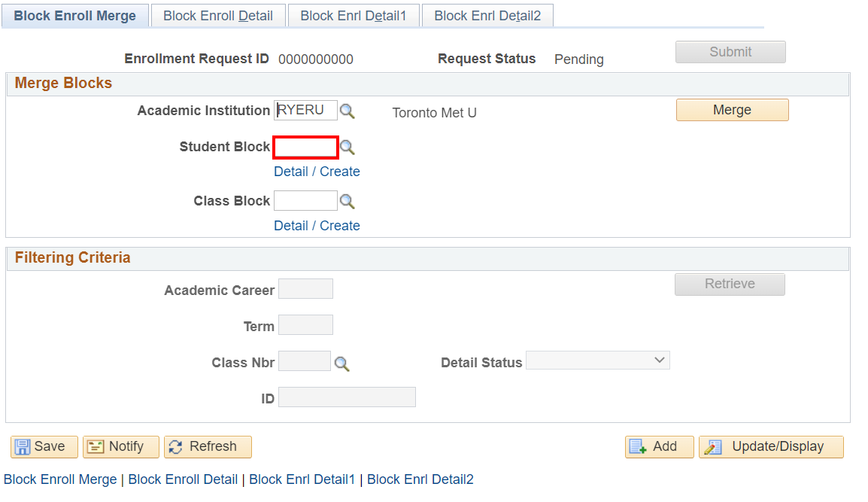Click into the Class Block text field
Screen dimensions: 868x502
[305, 201]
